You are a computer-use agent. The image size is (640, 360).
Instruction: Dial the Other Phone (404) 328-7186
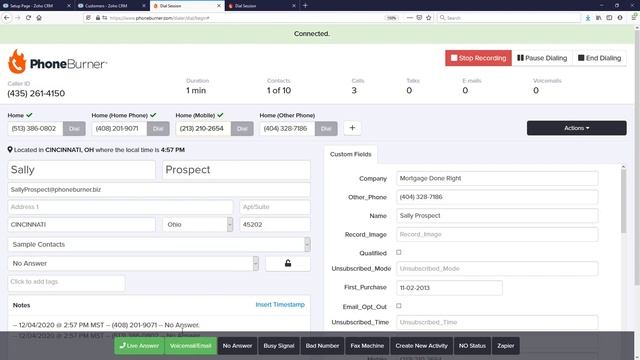point(326,129)
